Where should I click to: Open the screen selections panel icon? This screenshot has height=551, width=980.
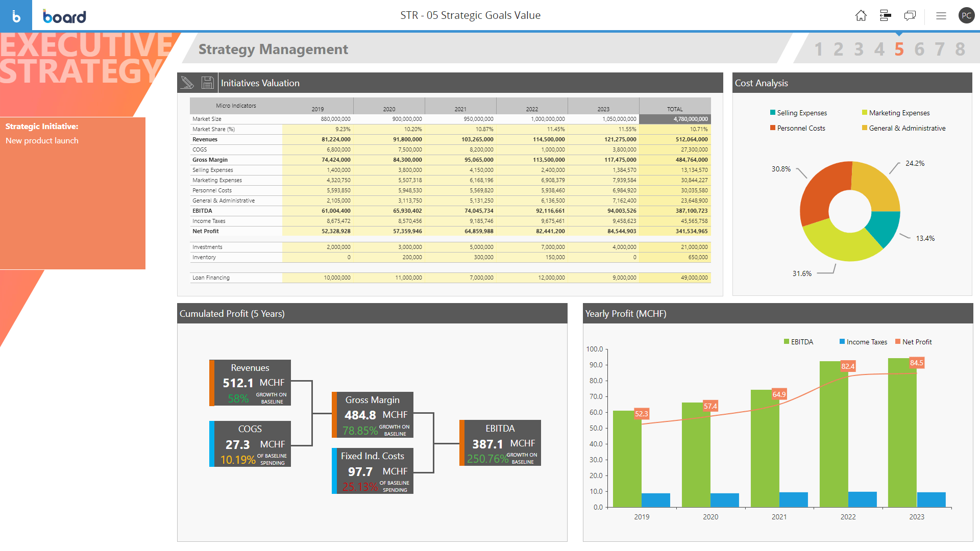click(x=886, y=16)
